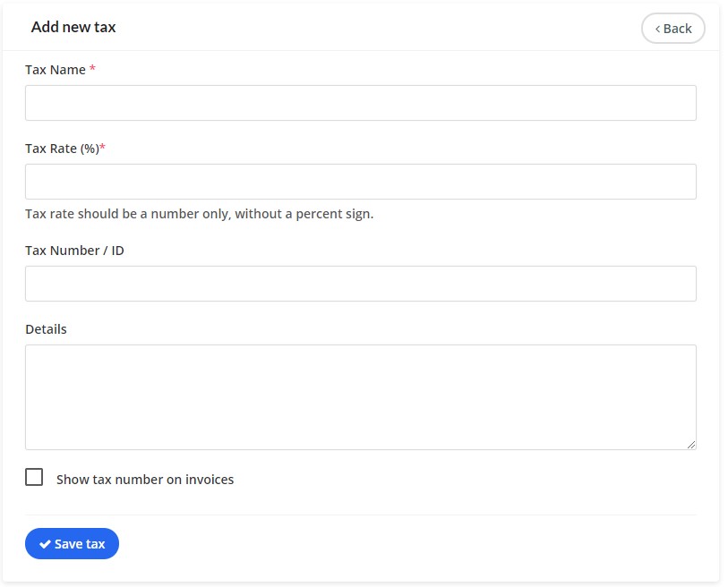Click the 'Tax Number / ID' label
728x587 pixels.
click(74, 251)
